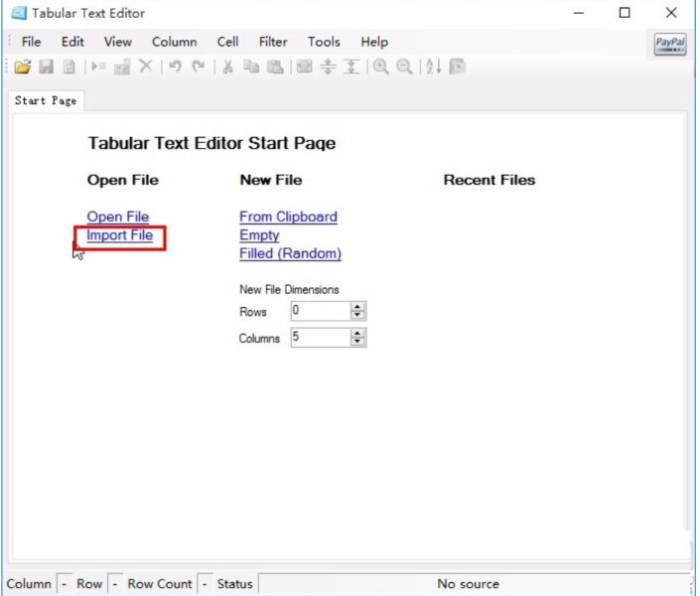Image resolution: width=700 pixels, height=596 pixels.
Task: Click the From Clipboard link
Action: point(288,217)
